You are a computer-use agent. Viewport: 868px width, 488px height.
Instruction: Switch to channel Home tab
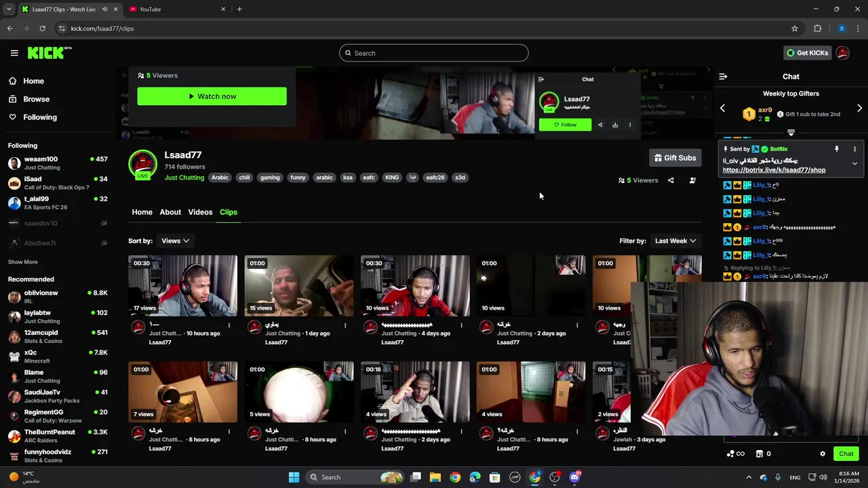coord(142,212)
